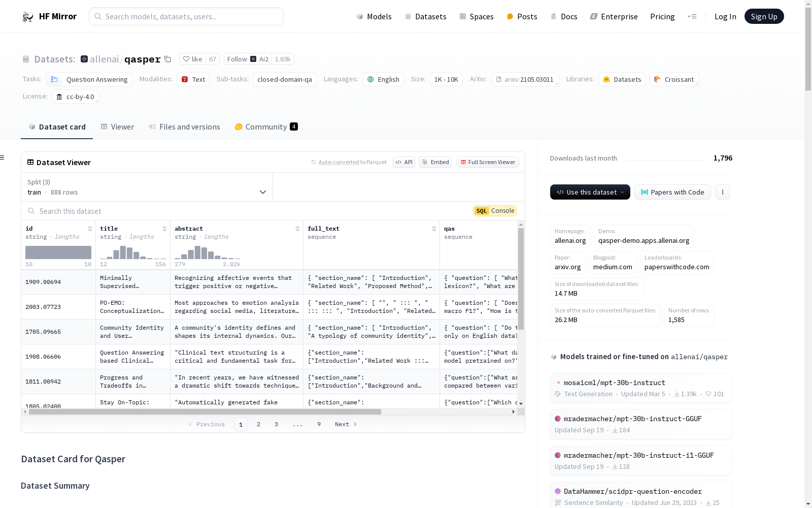Click Log In link
This screenshot has width=812, height=508.
[725, 16]
